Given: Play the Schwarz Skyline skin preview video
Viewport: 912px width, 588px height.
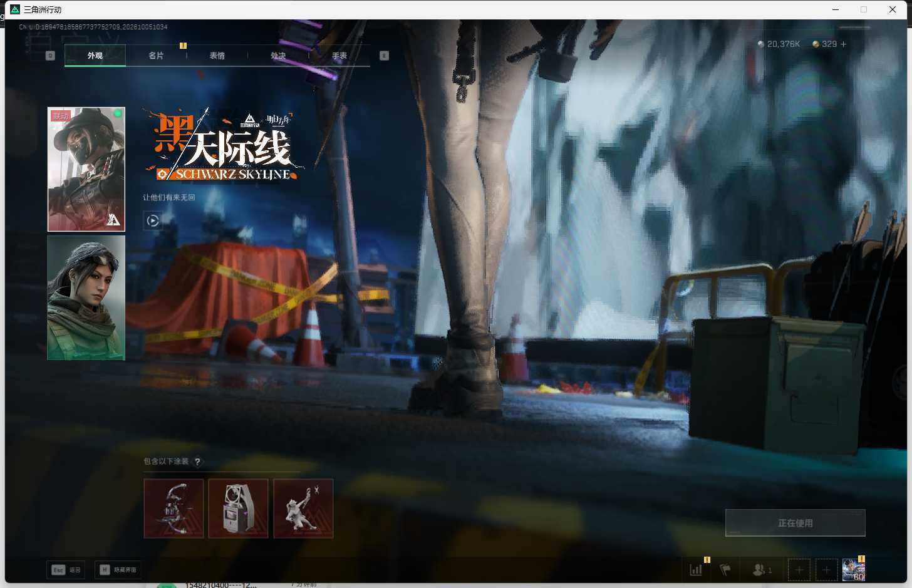Looking at the screenshot, I should (x=152, y=220).
